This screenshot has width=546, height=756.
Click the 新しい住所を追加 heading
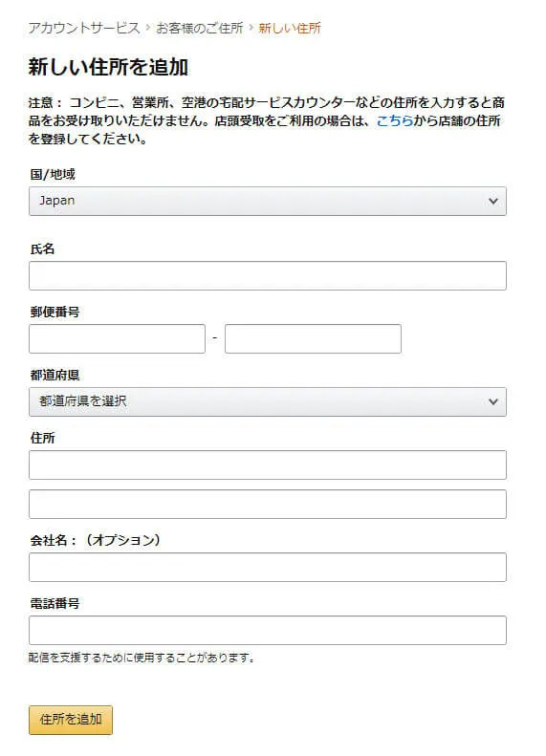[x=108, y=67]
